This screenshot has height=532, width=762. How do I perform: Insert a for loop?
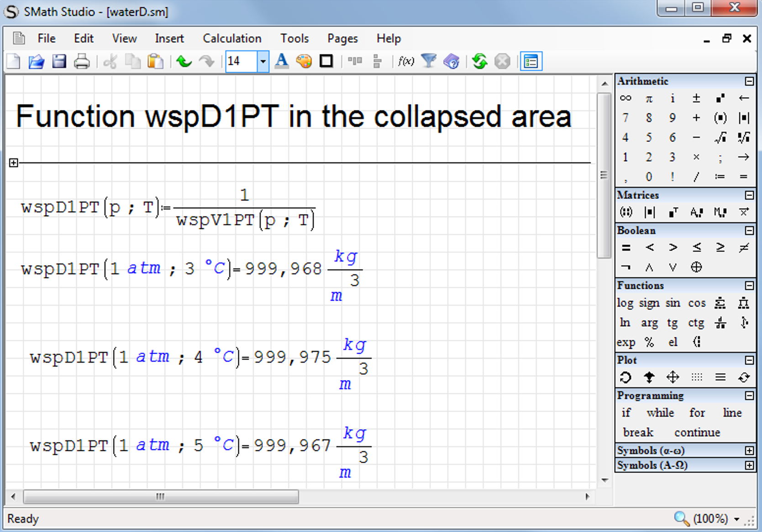point(697,413)
